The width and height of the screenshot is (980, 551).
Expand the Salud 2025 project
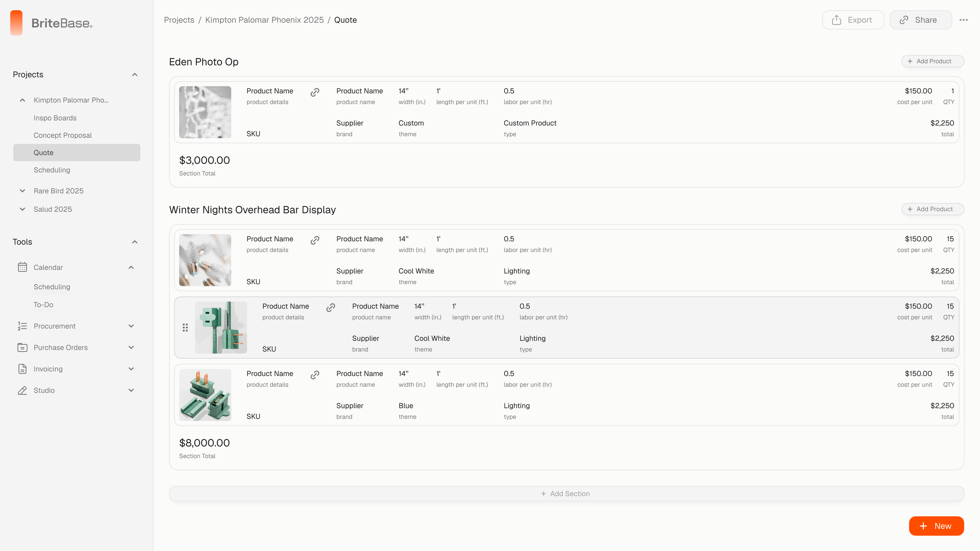click(x=22, y=209)
